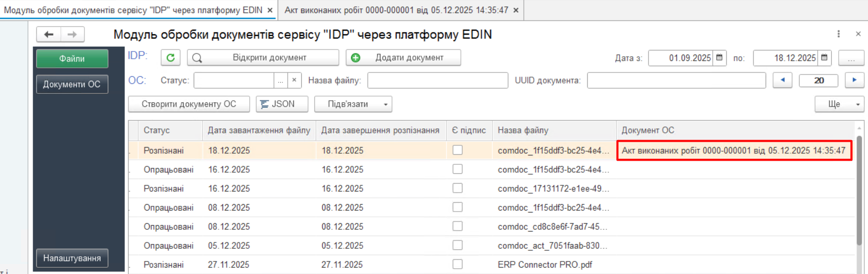The height and width of the screenshot is (274, 868).
Task: Tick Є підпис checkbox for comdoc_17131172 row
Action: point(458,188)
